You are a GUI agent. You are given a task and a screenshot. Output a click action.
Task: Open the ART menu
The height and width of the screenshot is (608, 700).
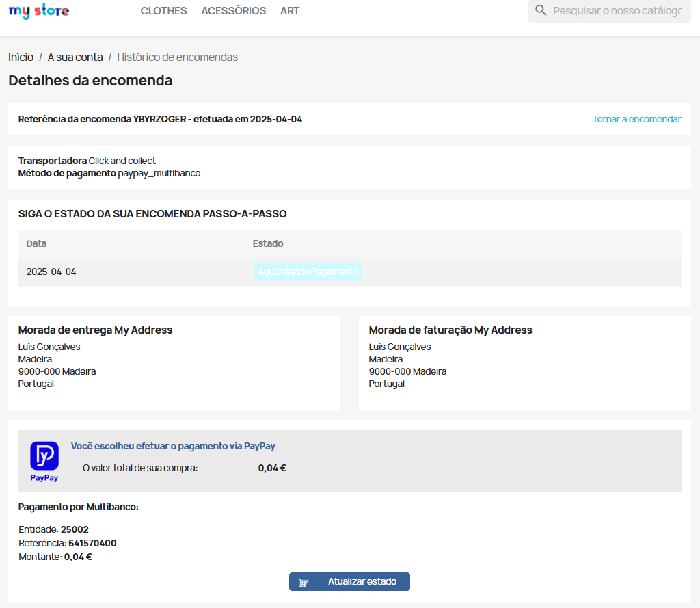coord(290,11)
